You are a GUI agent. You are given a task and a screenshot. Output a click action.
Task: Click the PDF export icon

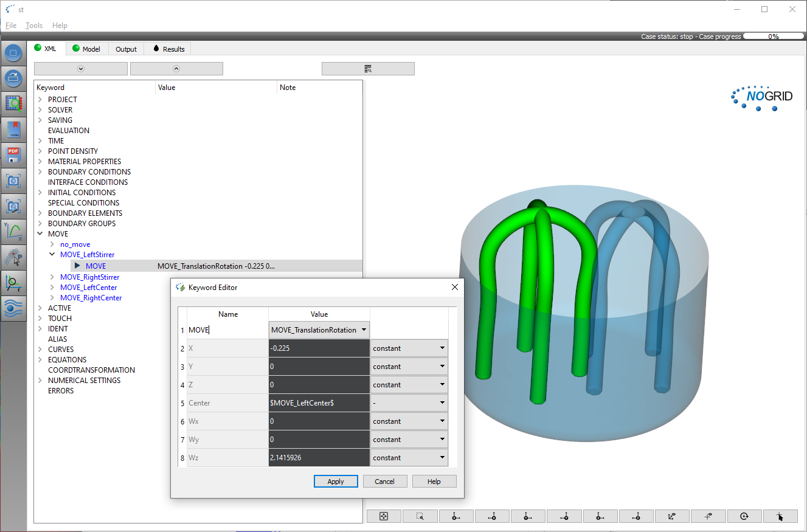click(x=13, y=154)
